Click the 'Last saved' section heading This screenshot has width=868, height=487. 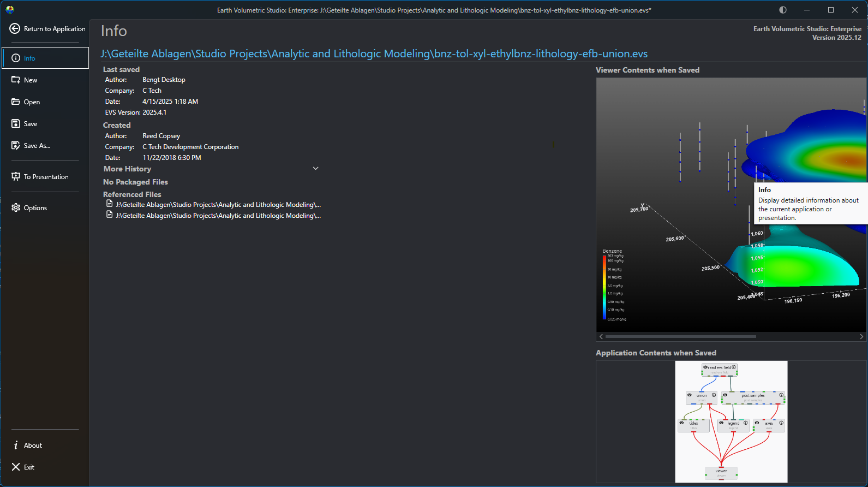[121, 69]
